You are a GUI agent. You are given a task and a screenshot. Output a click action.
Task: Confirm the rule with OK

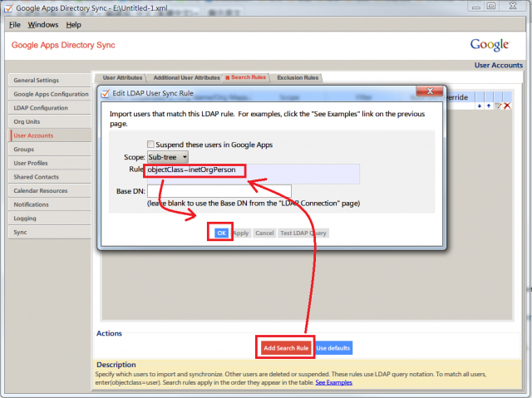[221, 233]
